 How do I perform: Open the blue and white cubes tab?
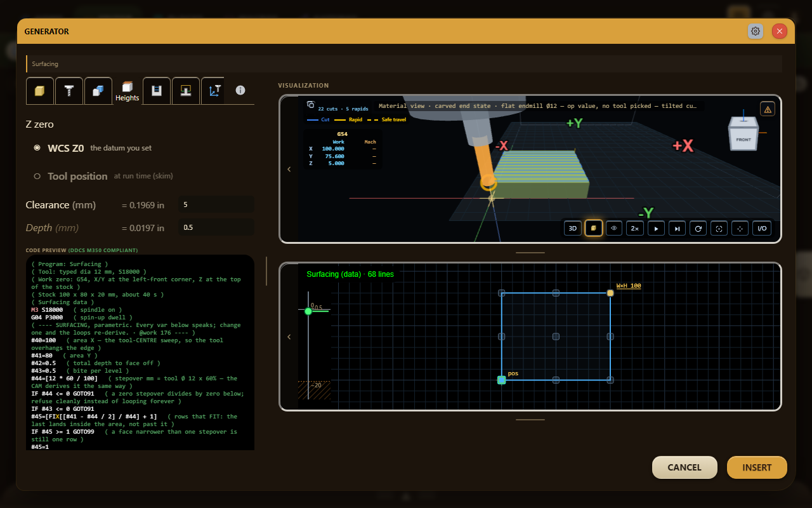tap(98, 91)
